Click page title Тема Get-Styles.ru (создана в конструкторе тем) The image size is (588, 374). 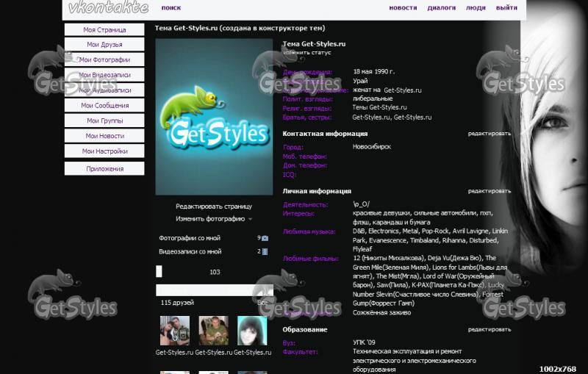point(240,28)
